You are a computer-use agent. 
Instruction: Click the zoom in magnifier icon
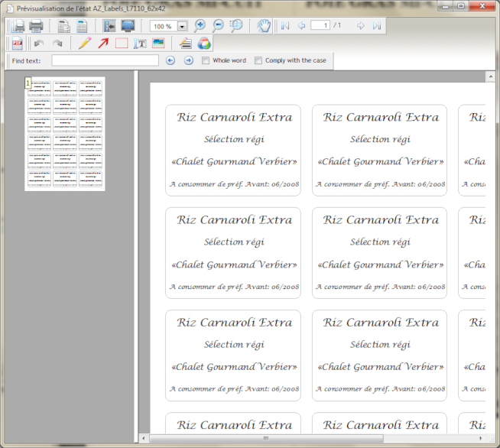200,25
